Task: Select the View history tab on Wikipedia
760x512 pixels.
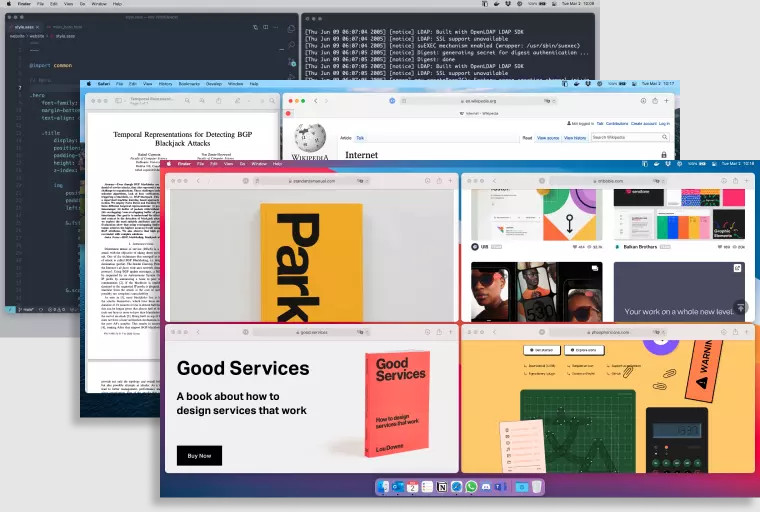Action: (575, 138)
